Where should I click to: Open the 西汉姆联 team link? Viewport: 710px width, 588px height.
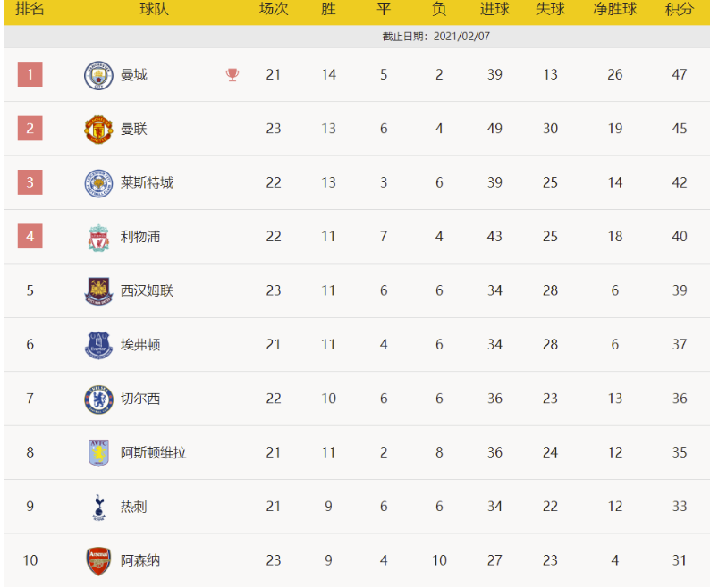pyautogui.click(x=148, y=290)
